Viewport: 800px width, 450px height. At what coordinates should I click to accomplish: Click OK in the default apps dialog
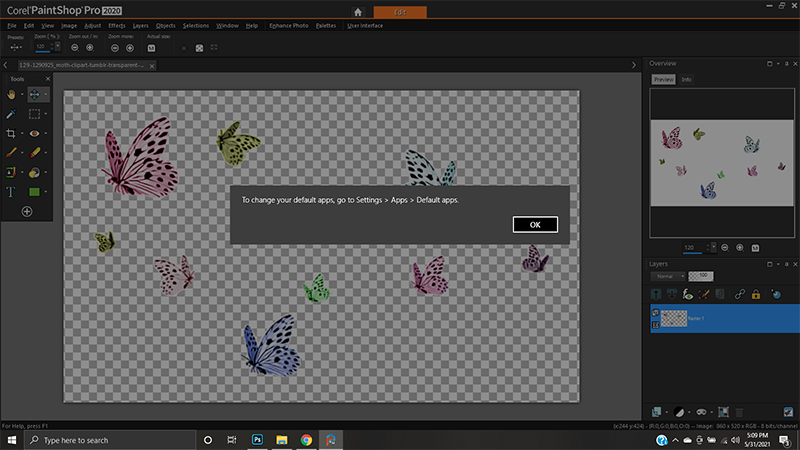coord(535,224)
